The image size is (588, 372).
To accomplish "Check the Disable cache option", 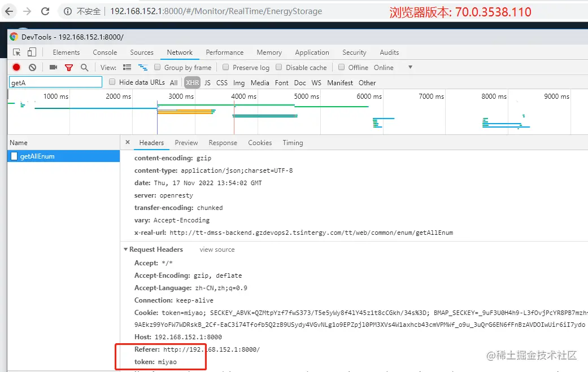I will pos(278,67).
